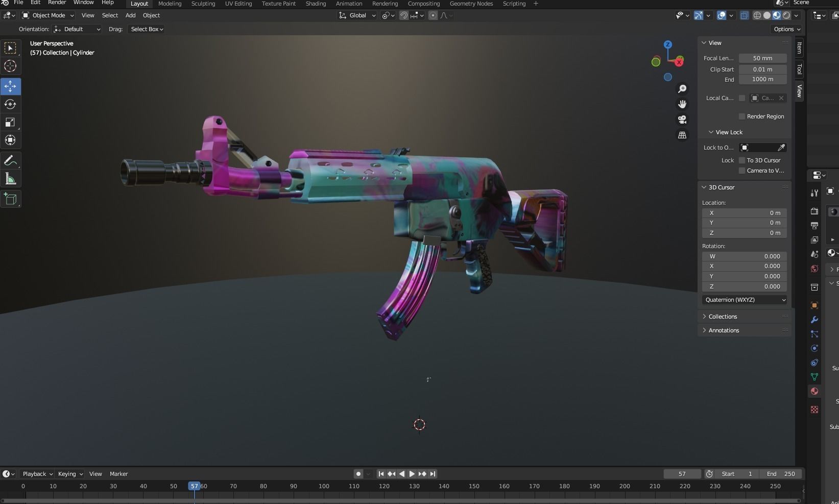Image resolution: width=839 pixels, height=504 pixels.
Task: Jump to the last frame
Action: coord(433,474)
